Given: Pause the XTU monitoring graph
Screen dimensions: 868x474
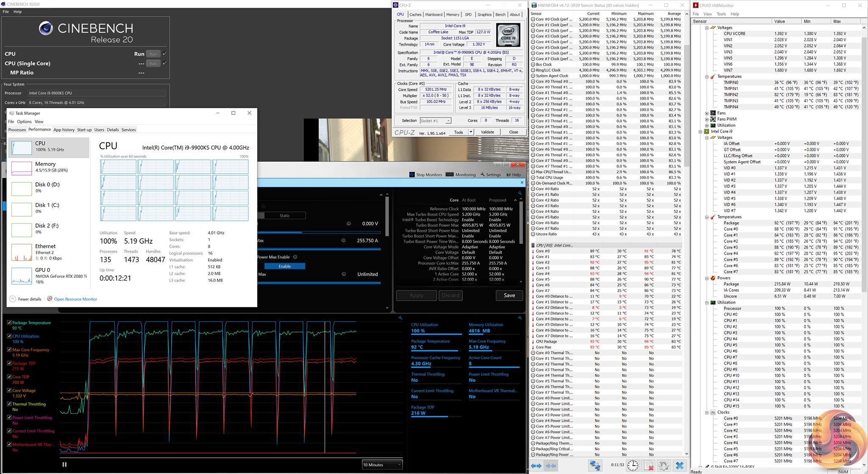Looking at the screenshot, I should point(64,464).
